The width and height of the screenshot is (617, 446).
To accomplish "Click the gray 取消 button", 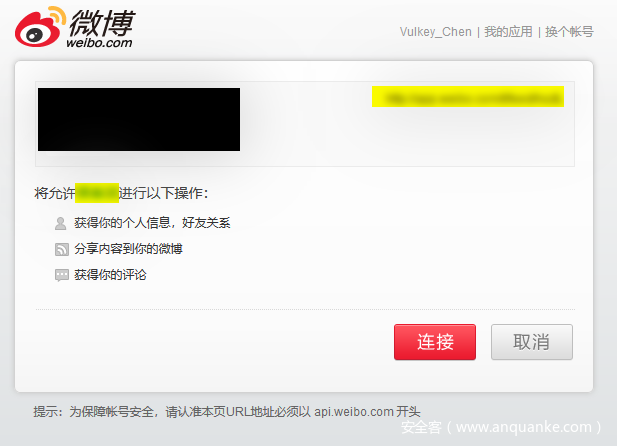I will coord(532,342).
